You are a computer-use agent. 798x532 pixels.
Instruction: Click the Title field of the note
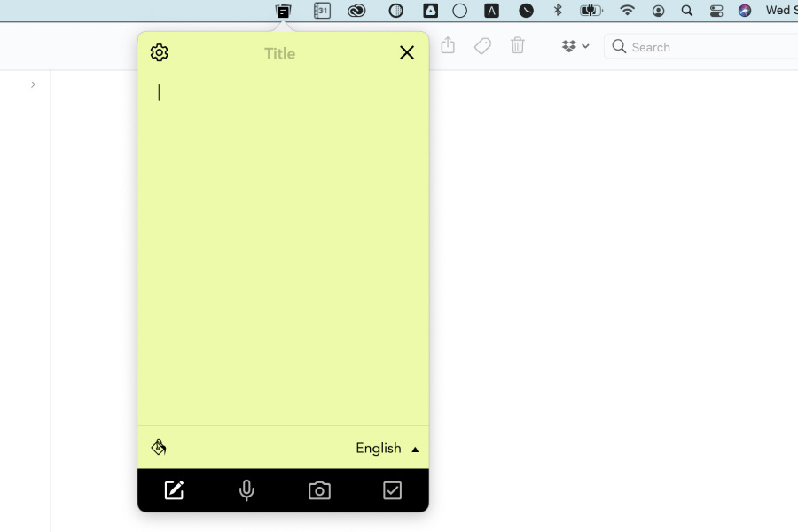tap(279, 53)
